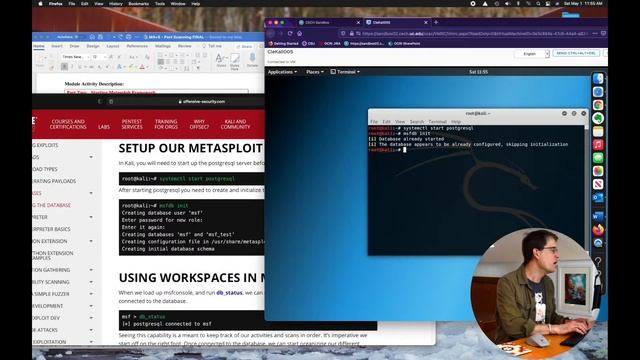Switch to Insert tab in Word
This screenshot has height=360, width=640.
(57, 46)
